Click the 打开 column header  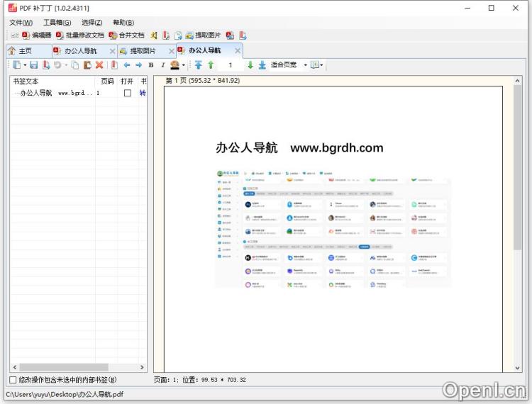127,82
